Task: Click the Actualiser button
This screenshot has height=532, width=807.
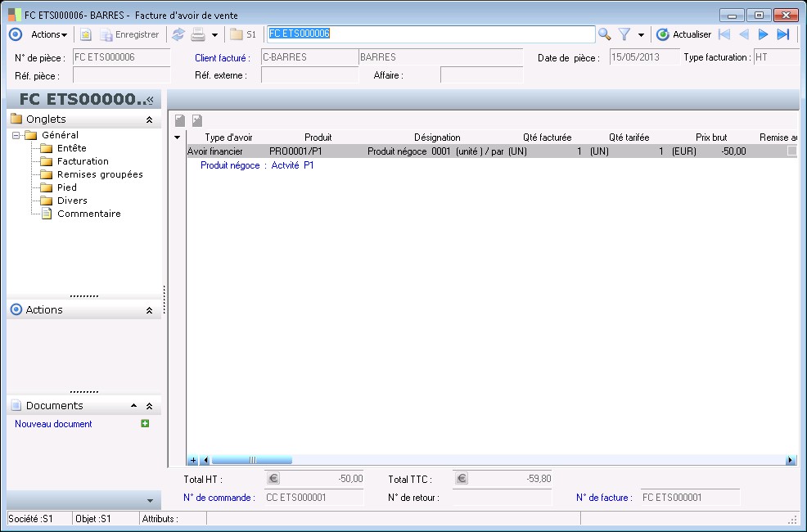Action: pyautogui.click(x=683, y=34)
